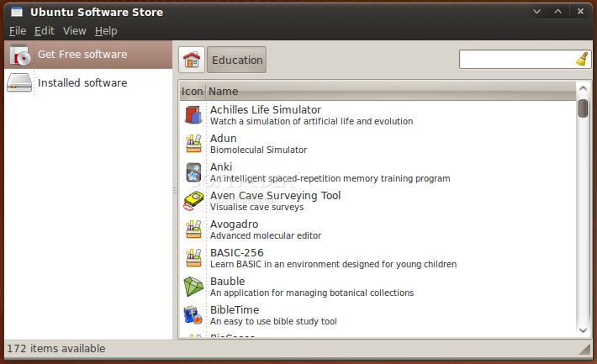Click the Name column header

tap(391, 92)
